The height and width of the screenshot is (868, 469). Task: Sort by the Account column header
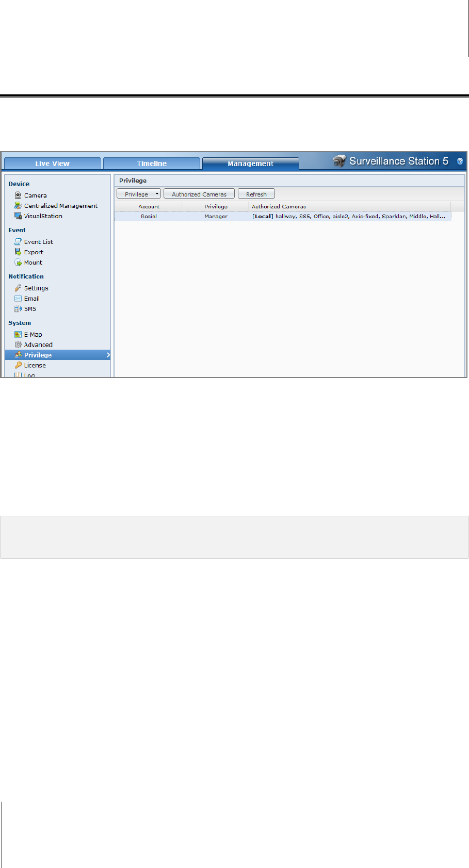pos(149,206)
